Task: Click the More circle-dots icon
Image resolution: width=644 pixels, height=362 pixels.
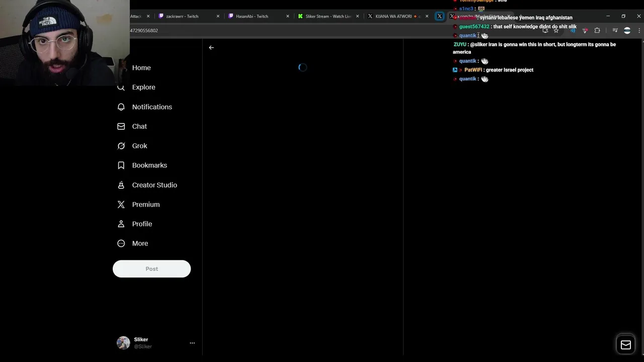Action: pos(121,243)
